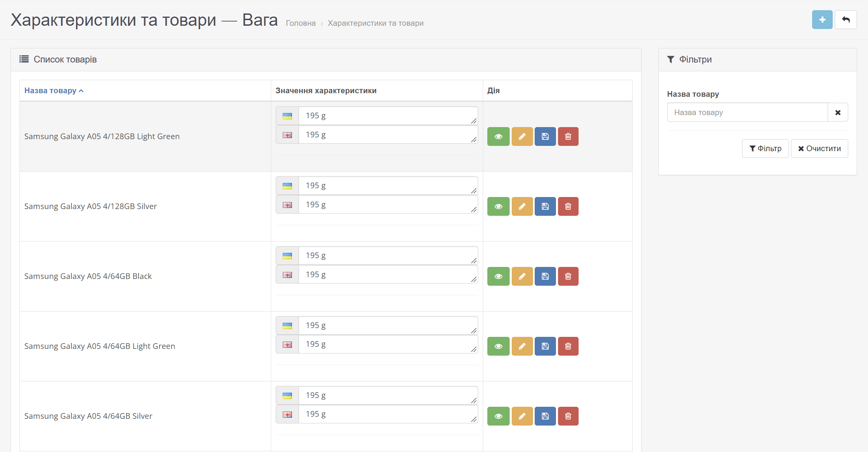This screenshot has width=868, height=452.
Task: Click the blue plus add button
Action: click(822, 20)
